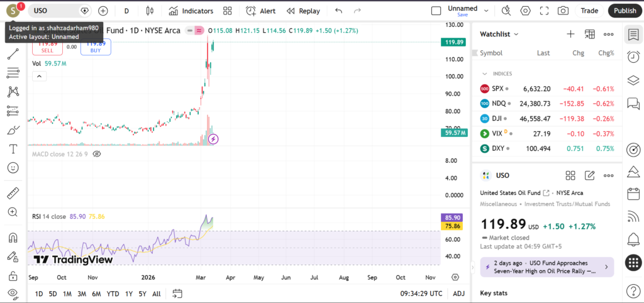Open the Indicators panel
The image size is (644, 303).
coord(192,11)
